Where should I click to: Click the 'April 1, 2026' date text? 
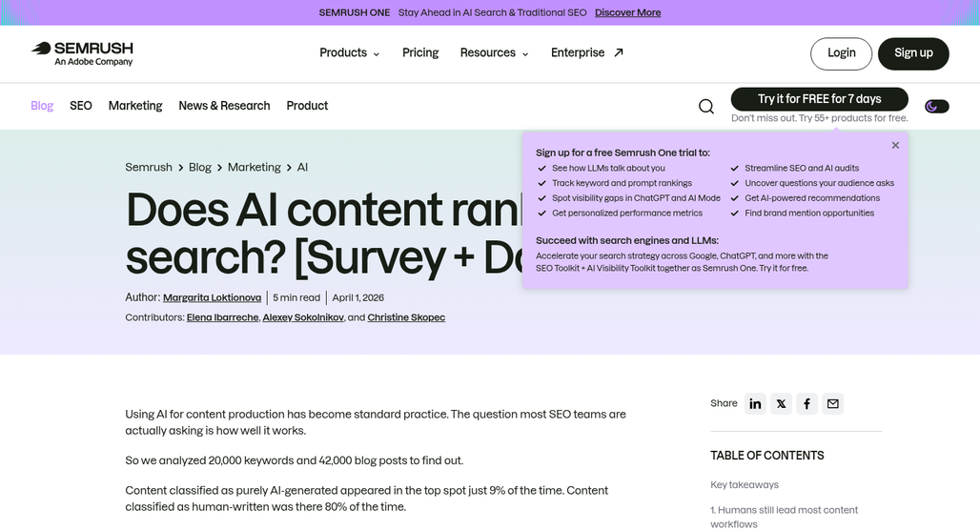(358, 298)
